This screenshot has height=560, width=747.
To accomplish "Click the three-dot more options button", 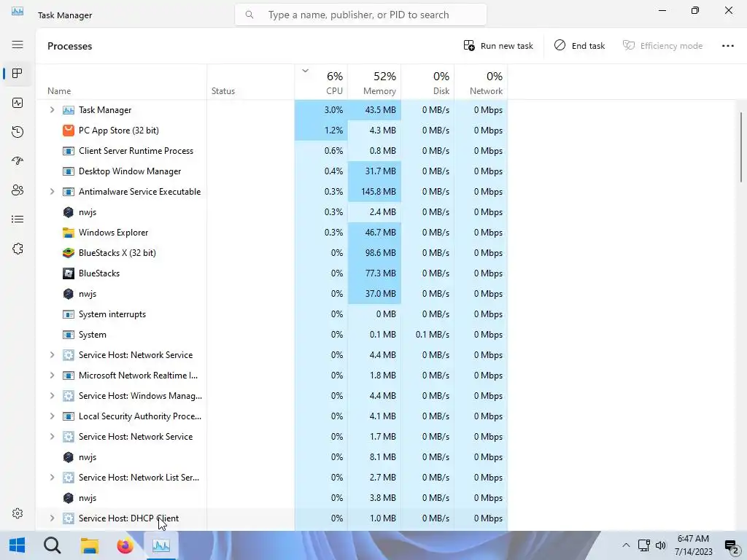I will pyautogui.click(x=727, y=46).
